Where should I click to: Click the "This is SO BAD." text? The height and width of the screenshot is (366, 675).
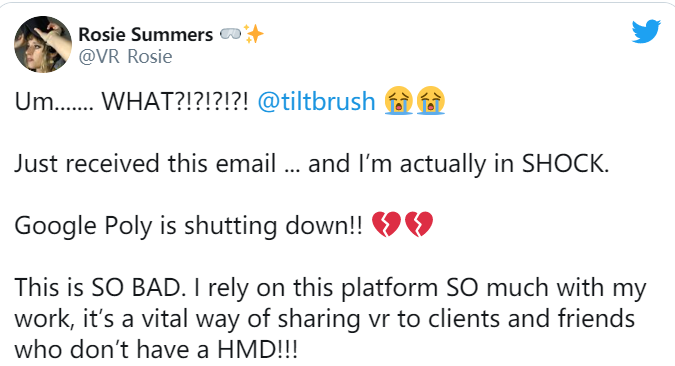point(100,288)
